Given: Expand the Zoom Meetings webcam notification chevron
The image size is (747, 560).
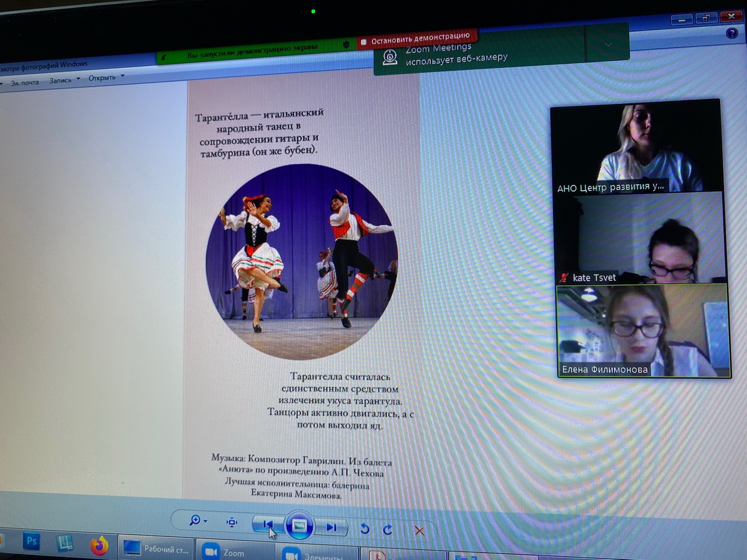Looking at the screenshot, I should [x=608, y=44].
